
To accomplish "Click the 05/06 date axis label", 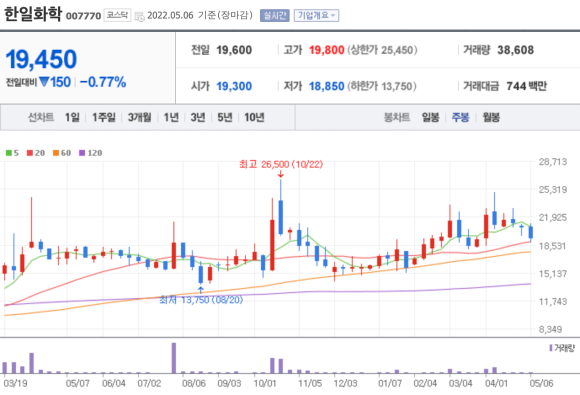I will pyautogui.click(x=541, y=383).
